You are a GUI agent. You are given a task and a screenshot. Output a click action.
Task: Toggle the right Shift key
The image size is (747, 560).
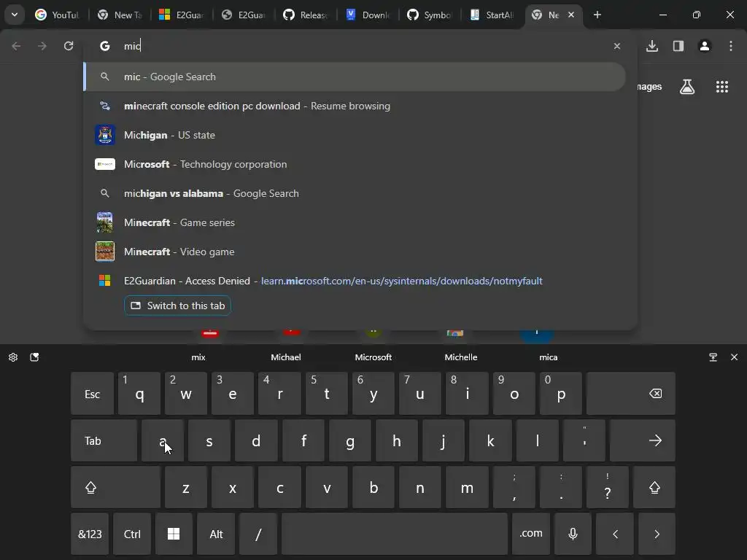click(654, 487)
